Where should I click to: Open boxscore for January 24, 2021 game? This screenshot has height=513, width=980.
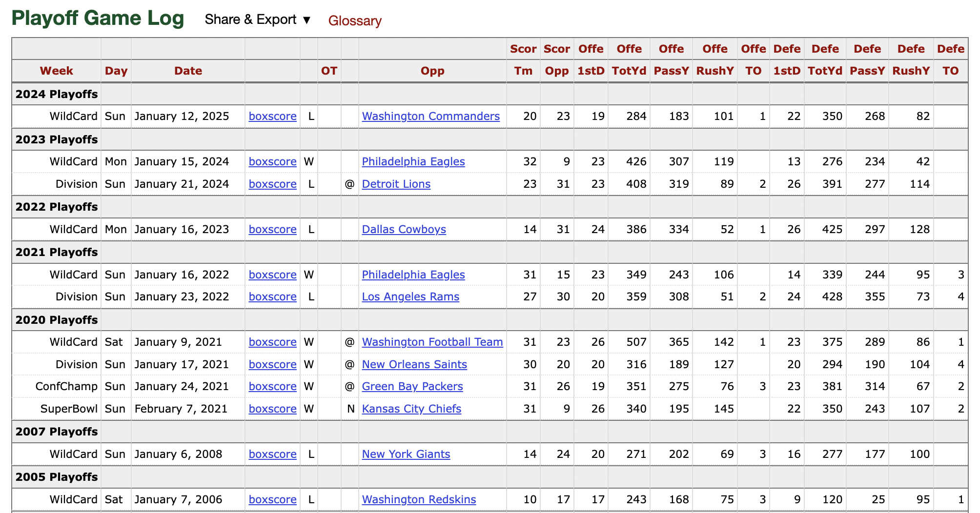point(272,386)
